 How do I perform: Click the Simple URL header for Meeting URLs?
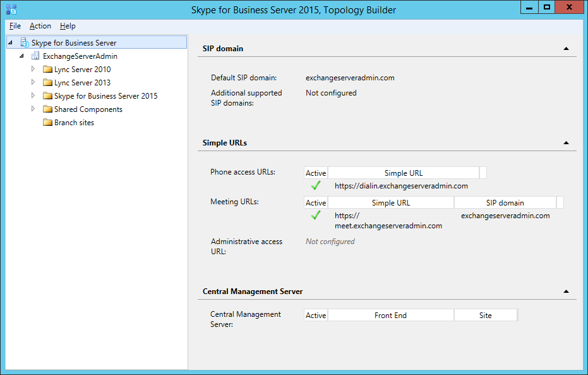(391, 202)
